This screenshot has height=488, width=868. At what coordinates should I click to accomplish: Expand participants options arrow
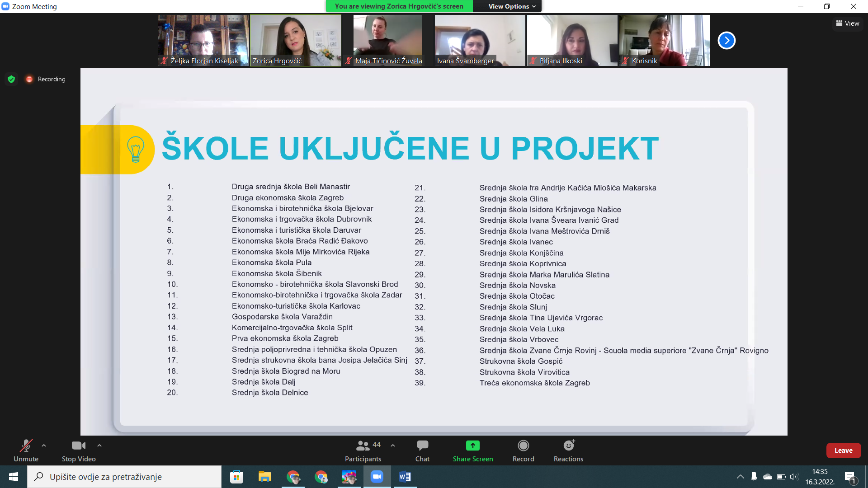coord(393,446)
